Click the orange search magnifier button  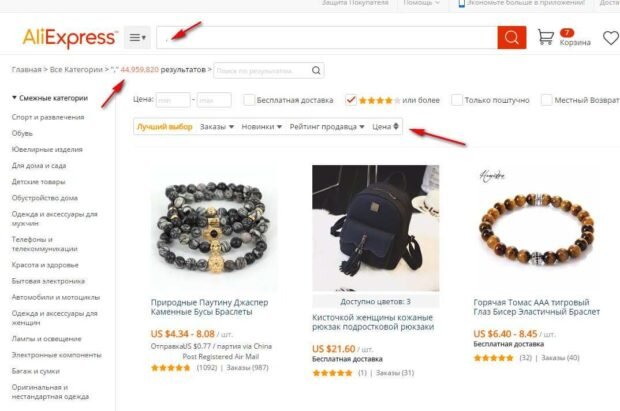click(x=512, y=38)
